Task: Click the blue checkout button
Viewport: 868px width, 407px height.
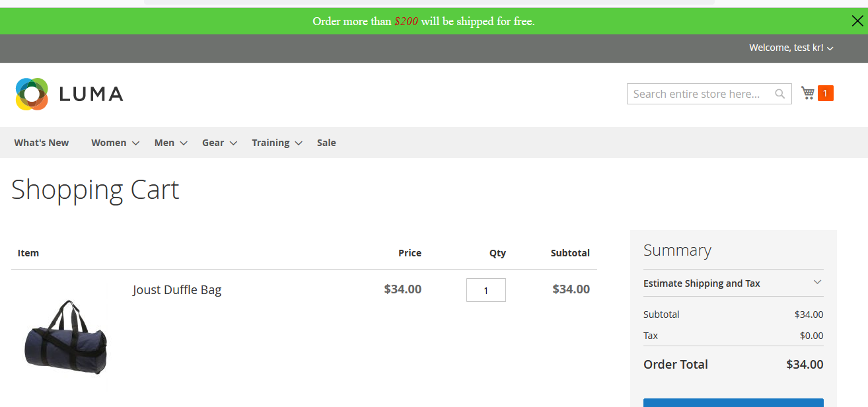Action: coord(733,402)
